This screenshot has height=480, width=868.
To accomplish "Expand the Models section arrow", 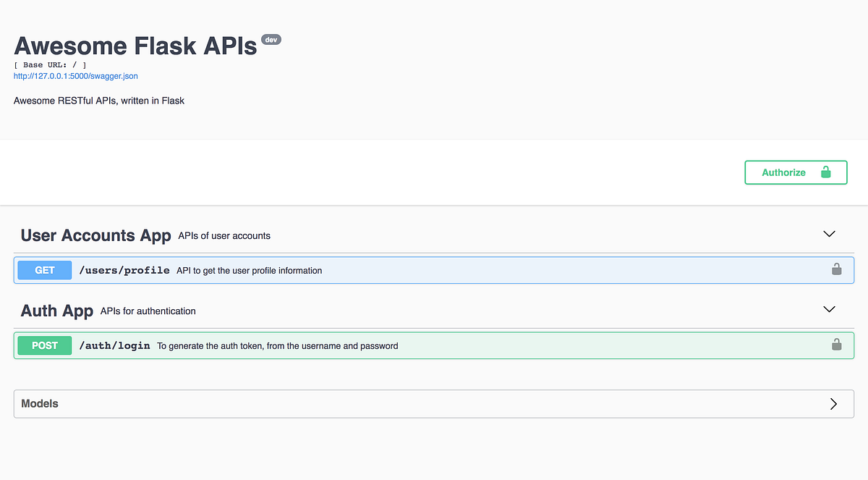I will tap(833, 404).
